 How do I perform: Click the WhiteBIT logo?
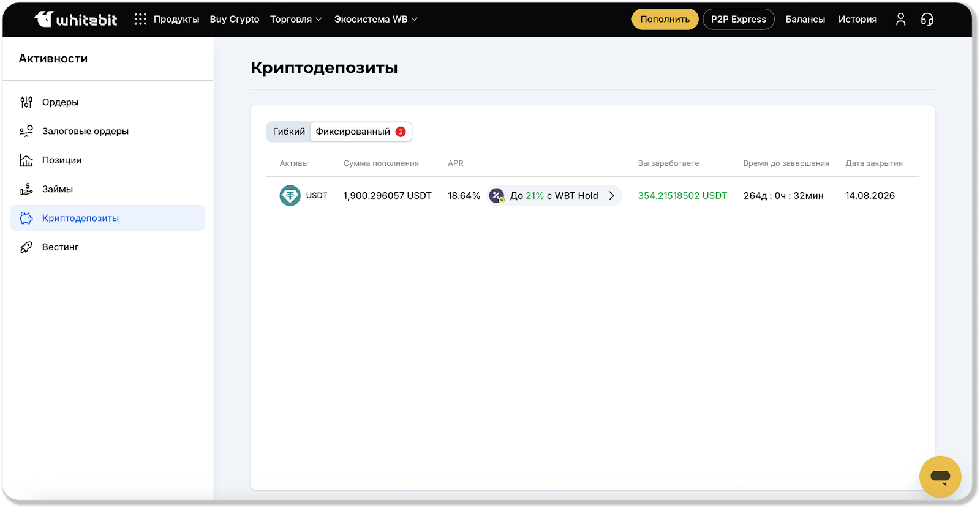coord(75,20)
